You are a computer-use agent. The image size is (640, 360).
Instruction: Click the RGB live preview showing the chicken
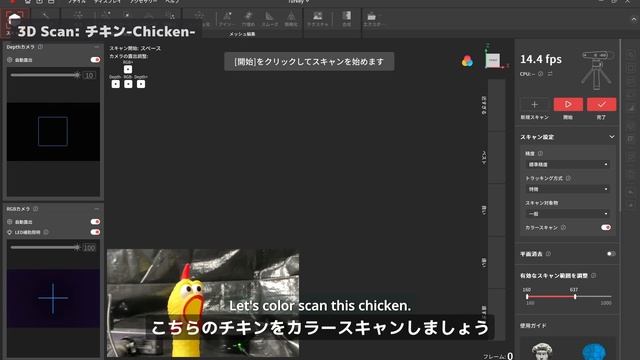[x=203, y=303]
